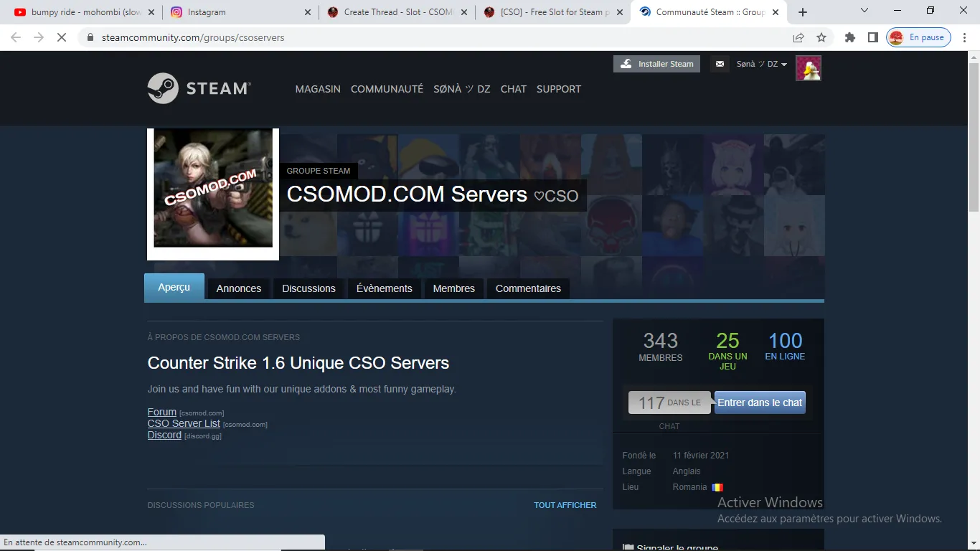This screenshot has height=551, width=980.
Task: Open the SUPPORT menu item
Action: 559,89
